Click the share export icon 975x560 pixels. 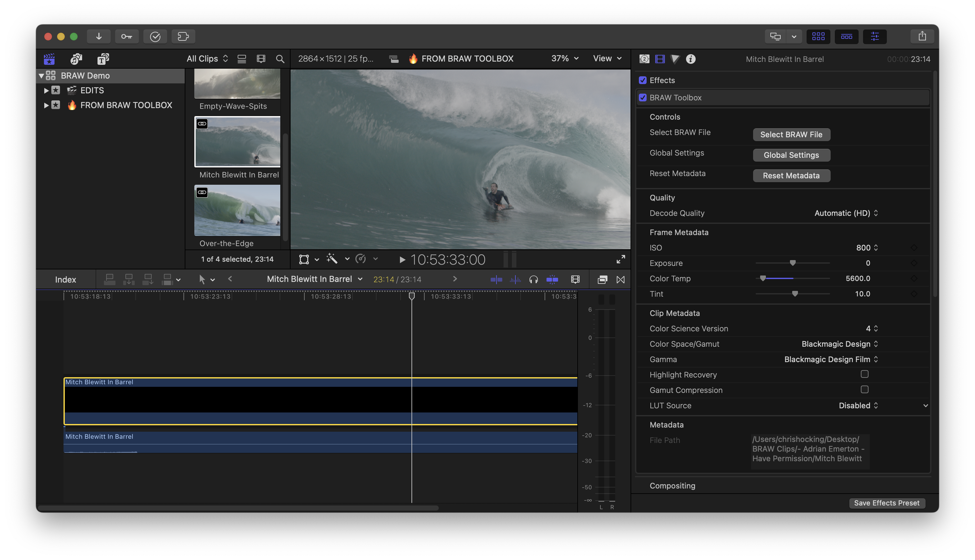pyautogui.click(x=922, y=36)
